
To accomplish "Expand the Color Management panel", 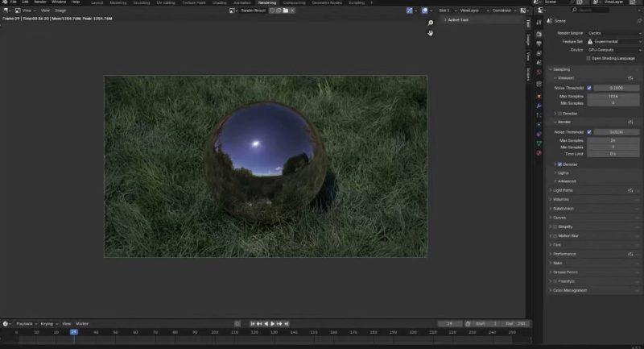I will tap(568, 290).
